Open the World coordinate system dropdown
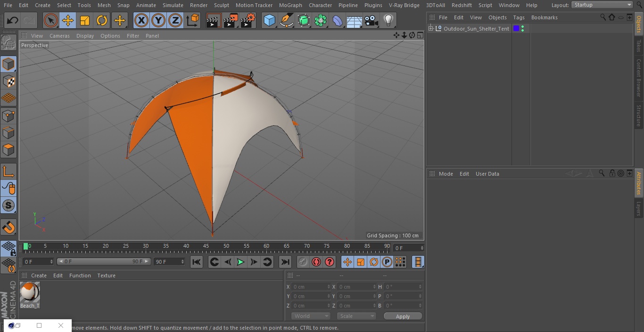 click(x=310, y=316)
